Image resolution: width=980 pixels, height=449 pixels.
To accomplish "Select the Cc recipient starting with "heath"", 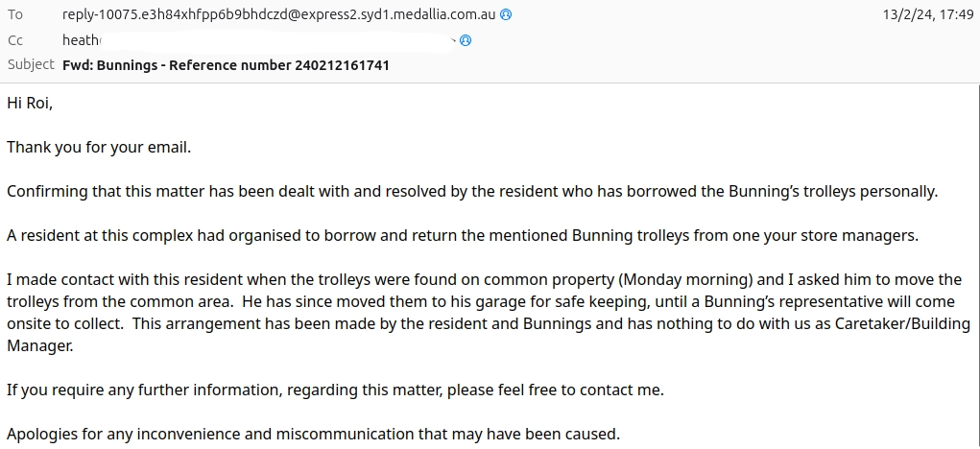I will (x=81, y=40).
